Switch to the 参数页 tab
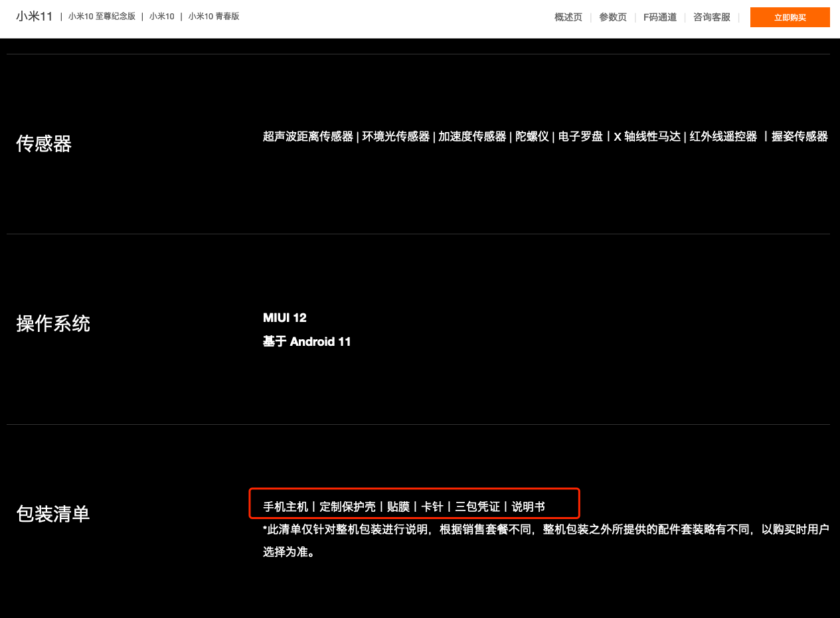 pyautogui.click(x=613, y=17)
